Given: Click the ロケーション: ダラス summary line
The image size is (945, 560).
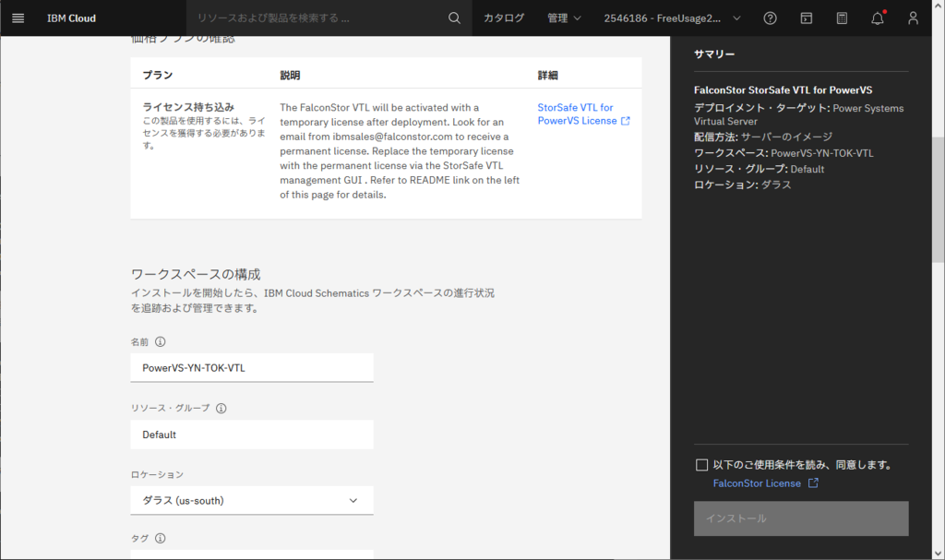Looking at the screenshot, I should pos(743,185).
